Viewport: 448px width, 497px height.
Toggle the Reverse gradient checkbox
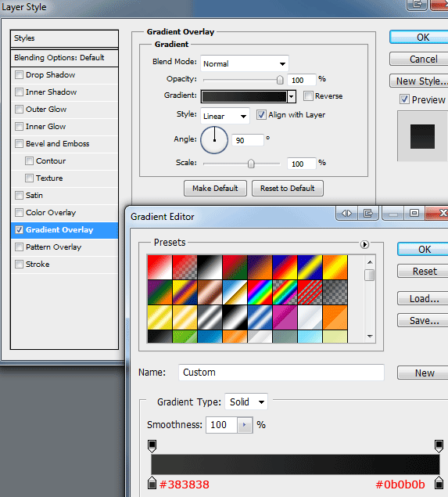[308, 95]
